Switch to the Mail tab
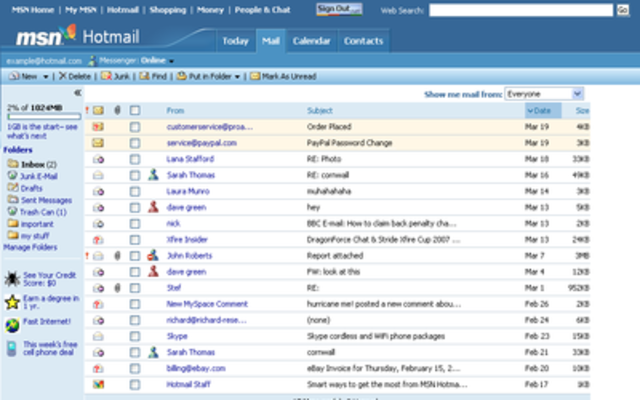This screenshot has height=400, width=640. [271, 41]
